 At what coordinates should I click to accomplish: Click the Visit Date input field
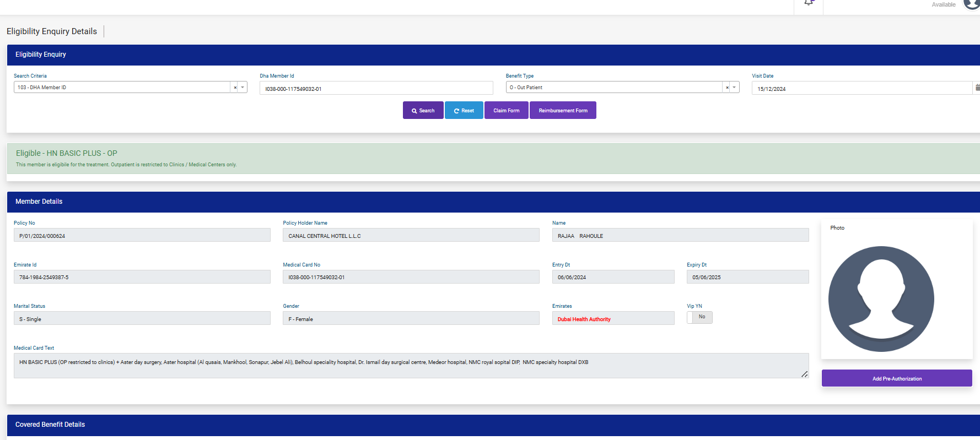(861, 88)
